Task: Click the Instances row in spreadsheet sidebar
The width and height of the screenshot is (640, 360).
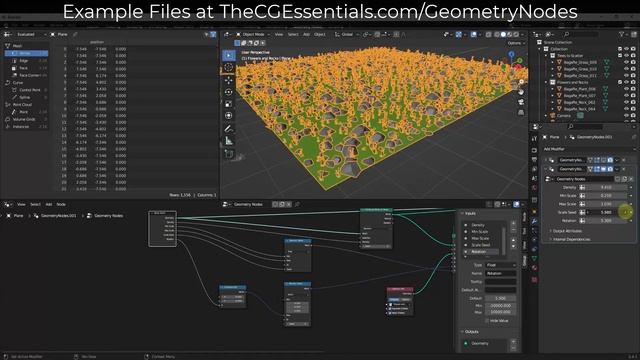Action: 27,127
